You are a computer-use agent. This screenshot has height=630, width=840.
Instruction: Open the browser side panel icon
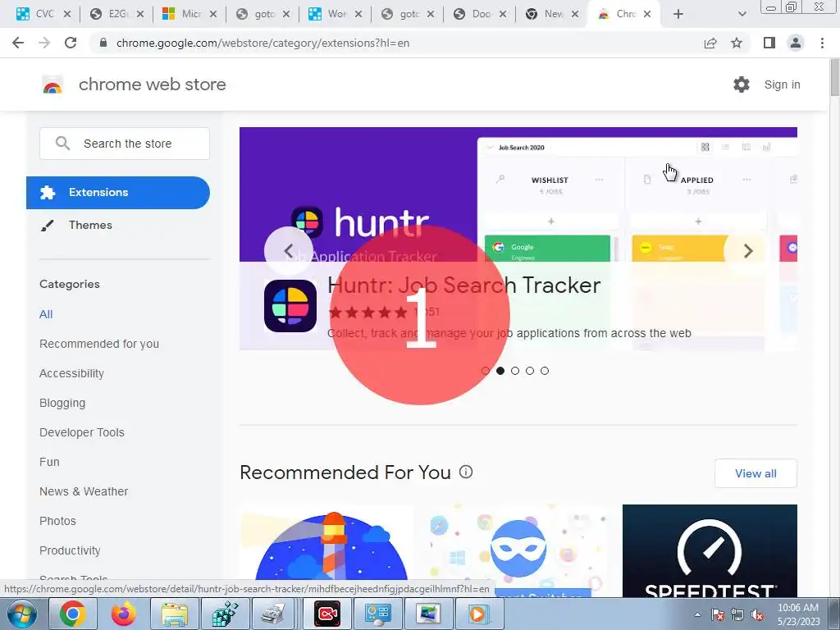point(769,43)
